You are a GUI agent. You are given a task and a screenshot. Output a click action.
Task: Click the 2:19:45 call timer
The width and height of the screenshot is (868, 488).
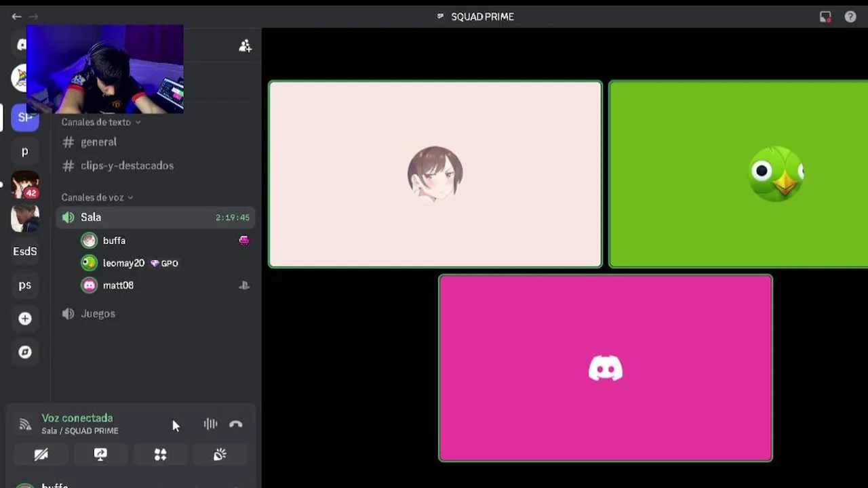233,218
